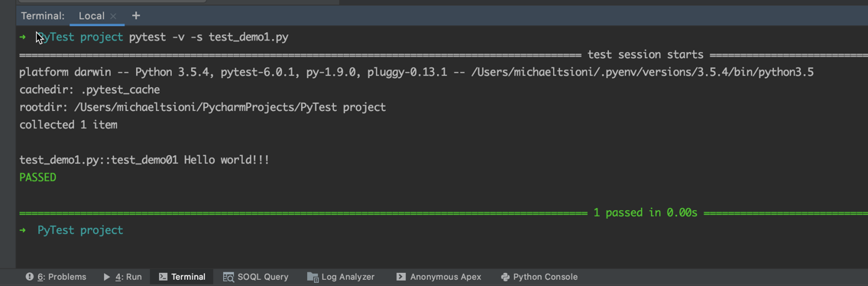Open the Python Console
The height and width of the screenshot is (286, 868).
539,277
